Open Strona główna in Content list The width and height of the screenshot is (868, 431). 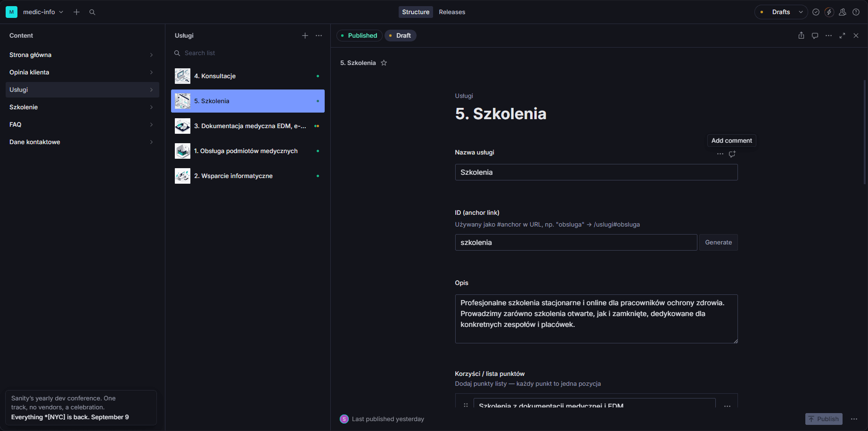(82, 55)
